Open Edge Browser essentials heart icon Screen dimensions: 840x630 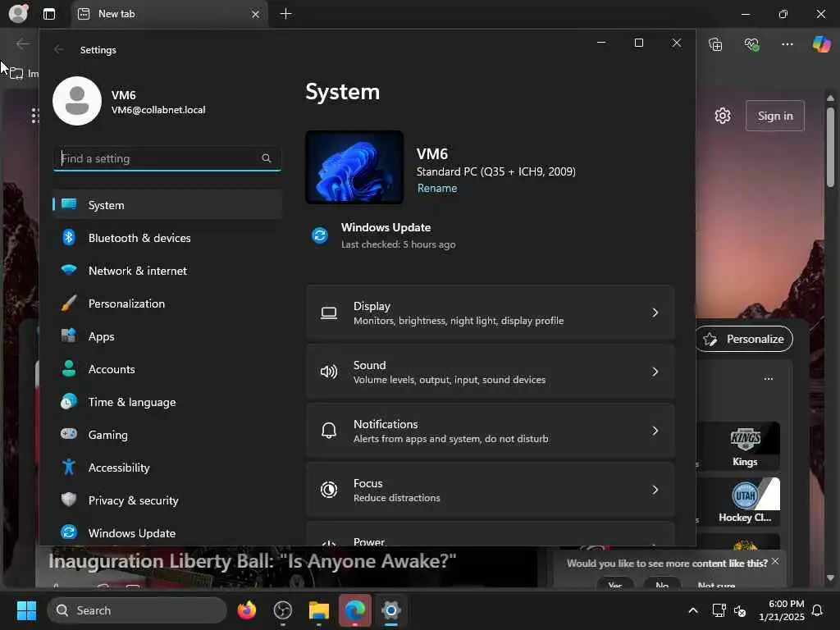pyautogui.click(x=751, y=44)
